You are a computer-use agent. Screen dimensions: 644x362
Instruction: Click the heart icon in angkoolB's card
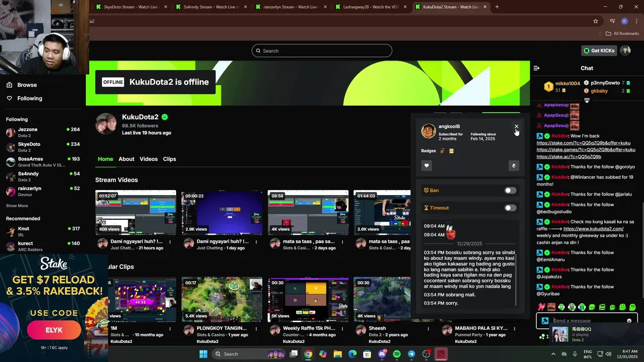(427, 166)
